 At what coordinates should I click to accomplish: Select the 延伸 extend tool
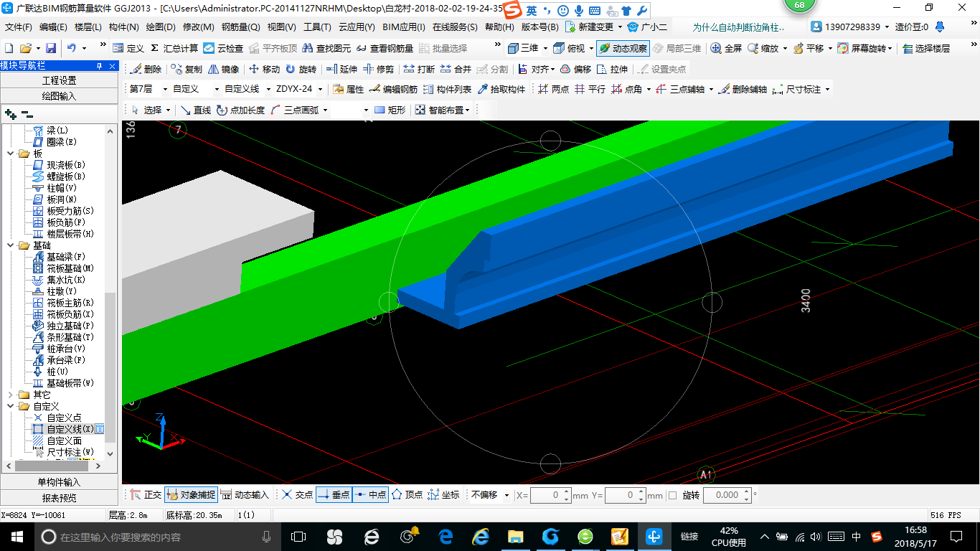[x=341, y=69]
